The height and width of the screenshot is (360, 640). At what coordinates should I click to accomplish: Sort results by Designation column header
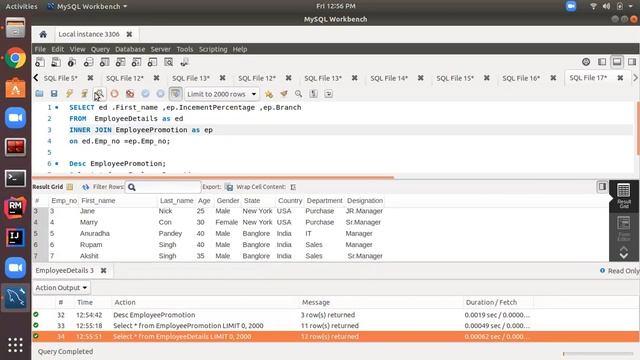click(365, 200)
